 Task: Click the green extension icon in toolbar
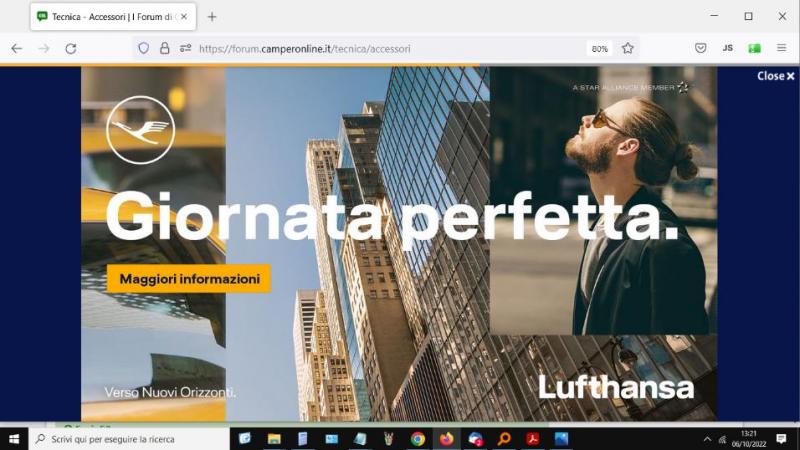click(x=754, y=48)
